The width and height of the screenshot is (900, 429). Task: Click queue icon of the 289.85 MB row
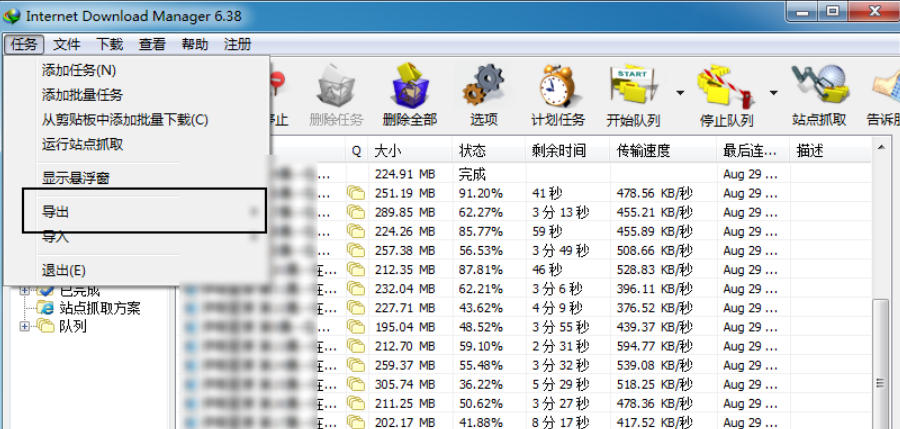(x=356, y=212)
